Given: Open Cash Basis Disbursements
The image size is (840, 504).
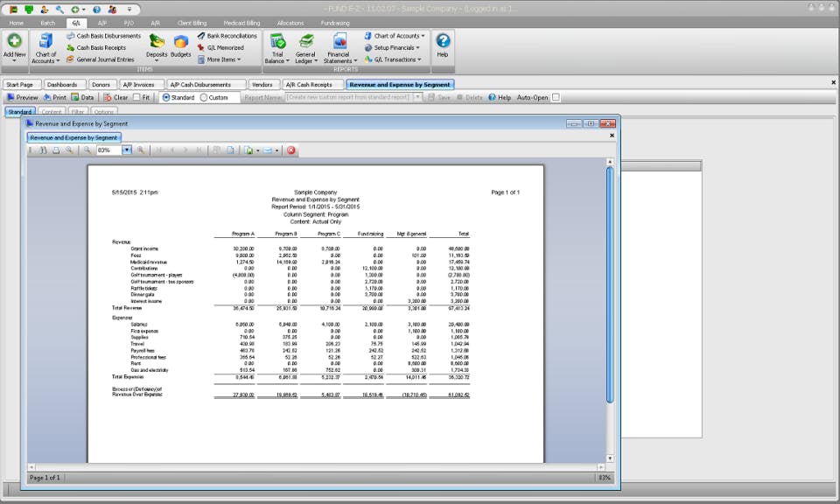Looking at the screenshot, I should pos(103,36).
